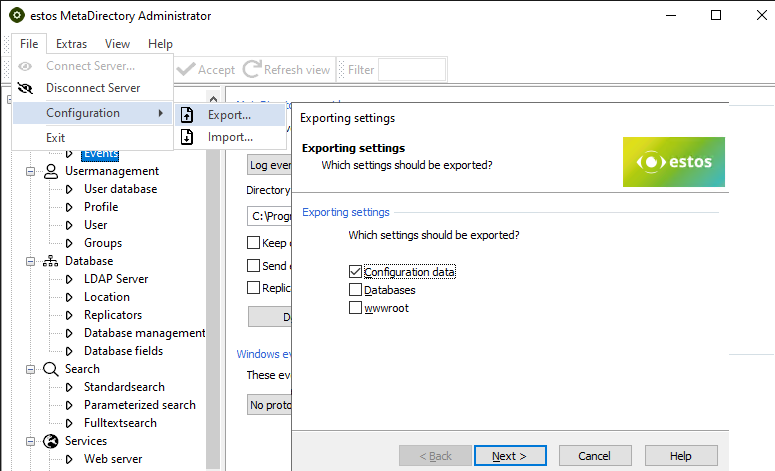Click the Usermanagement person icon
Screen dimensions: 775x471
[50, 171]
